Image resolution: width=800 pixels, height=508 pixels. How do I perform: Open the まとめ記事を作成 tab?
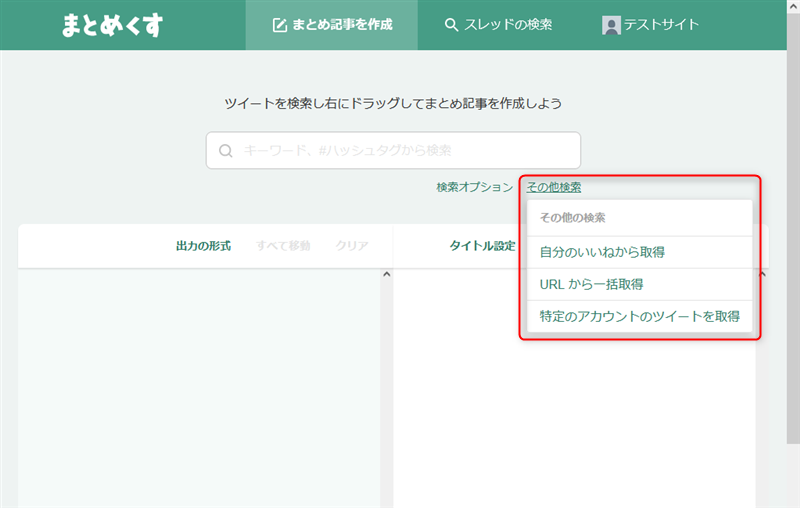pos(332,25)
